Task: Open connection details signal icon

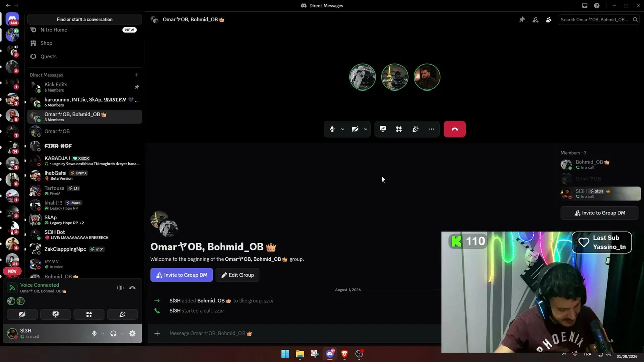Action: [12, 288]
